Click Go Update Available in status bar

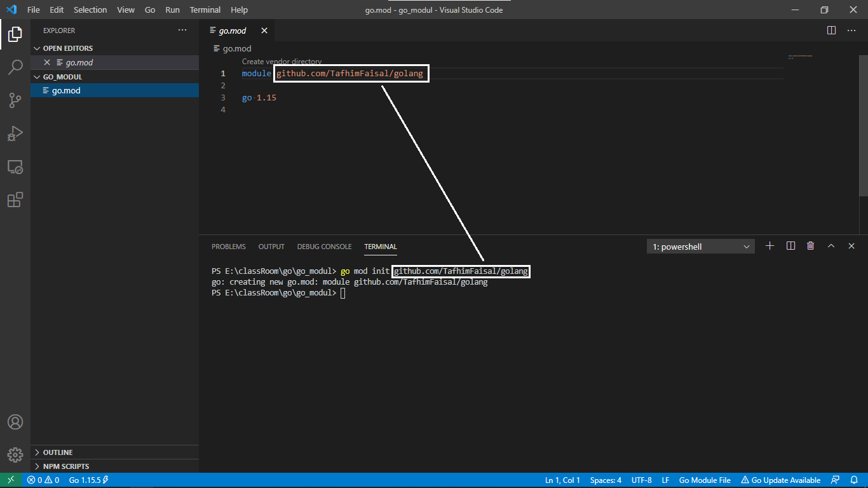click(780, 480)
